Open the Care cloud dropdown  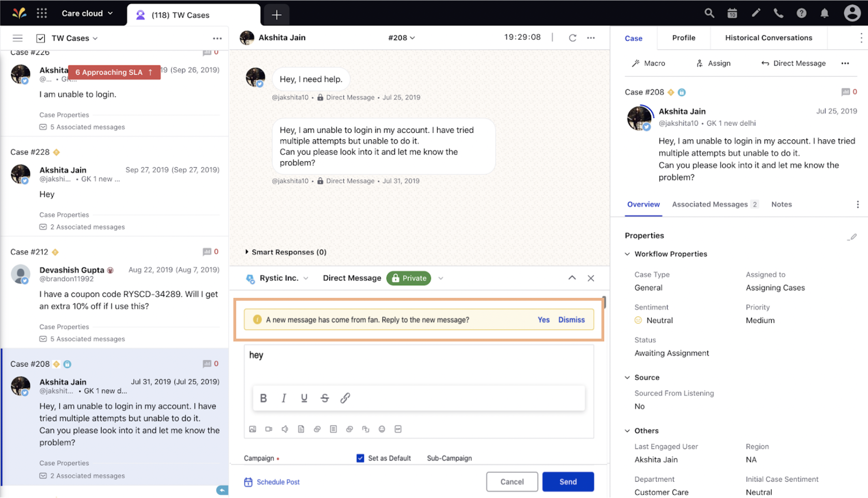pos(87,13)
